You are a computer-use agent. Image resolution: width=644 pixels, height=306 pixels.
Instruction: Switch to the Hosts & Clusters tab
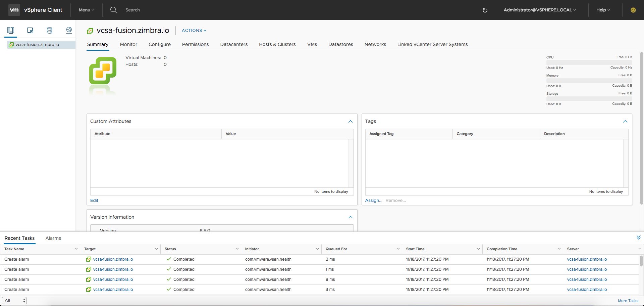point(277,44)
